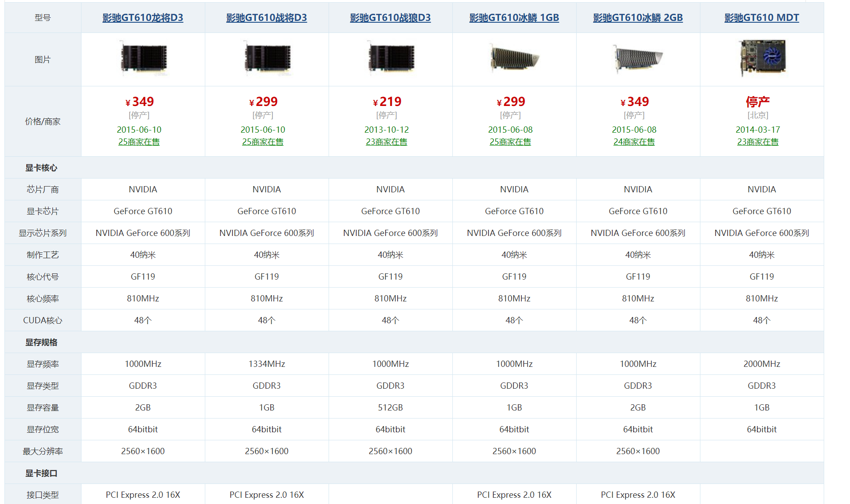The width and height of the screenshot is (850, 504).
Task: Open the 影驰GT610战狼D3 product link
Action: point(390,18)
